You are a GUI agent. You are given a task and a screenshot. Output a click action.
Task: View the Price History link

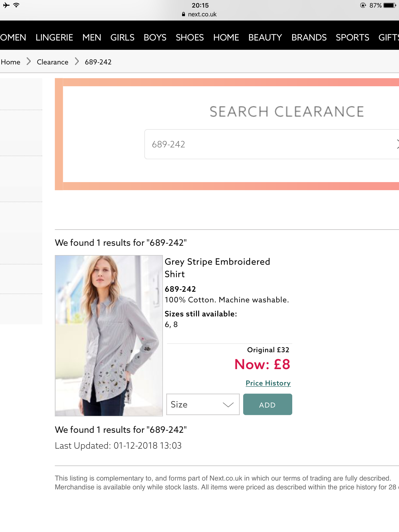pos(268,383)
